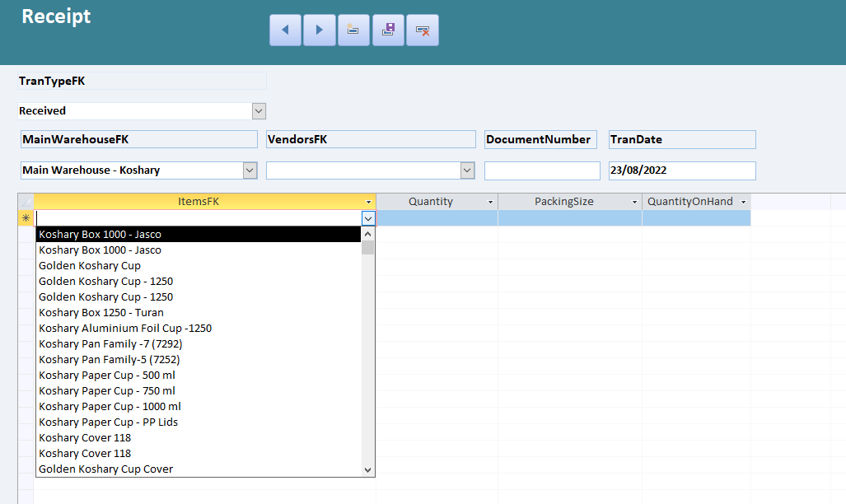
Task: Click the item list scrollbar down arrow
Action: pyautogui.click(x=368, y=470)
